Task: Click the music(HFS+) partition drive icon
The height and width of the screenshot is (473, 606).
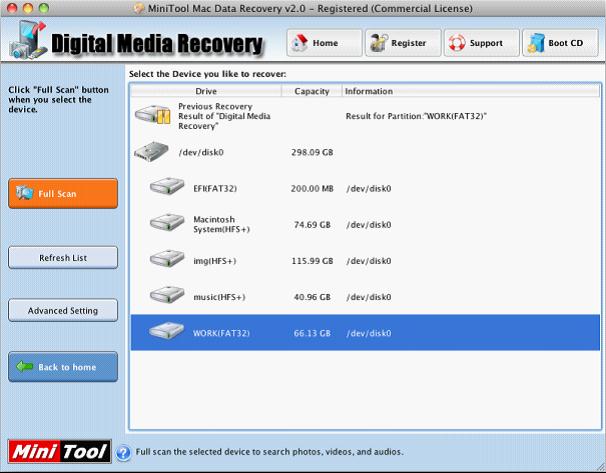Action: 167,295
